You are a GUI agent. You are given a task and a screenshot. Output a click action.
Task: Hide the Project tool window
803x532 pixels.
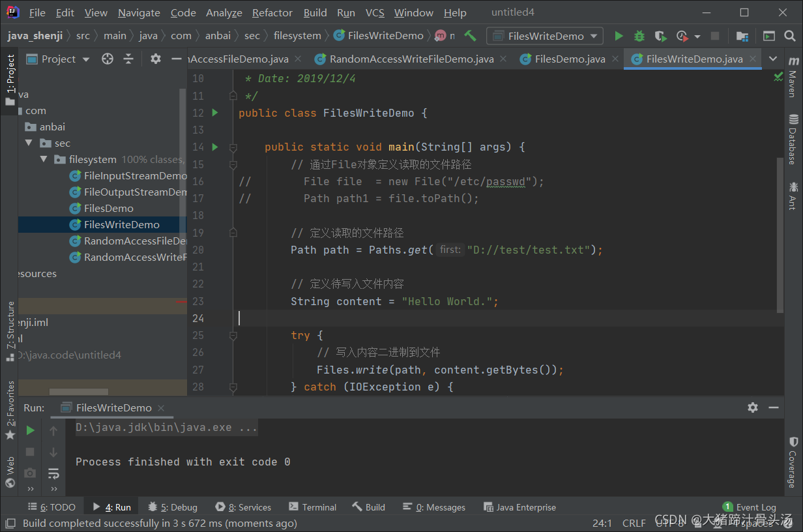coord(176,59)
